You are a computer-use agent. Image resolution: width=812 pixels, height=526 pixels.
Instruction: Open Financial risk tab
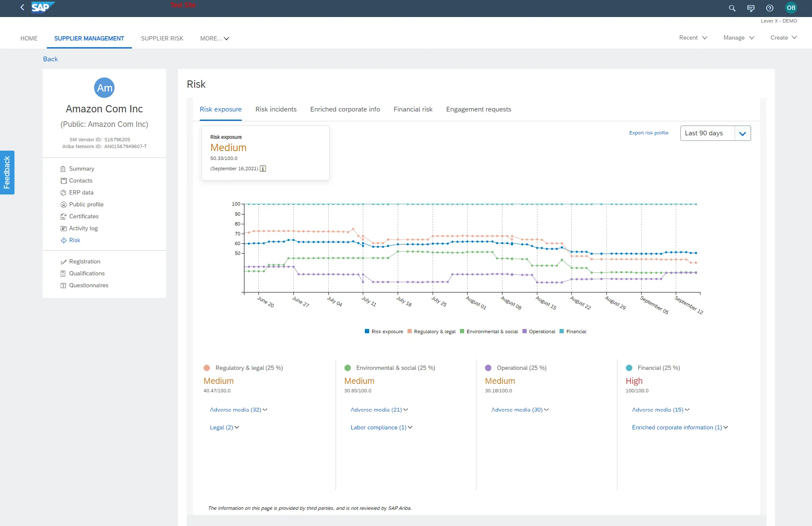[x=413, y=109]
